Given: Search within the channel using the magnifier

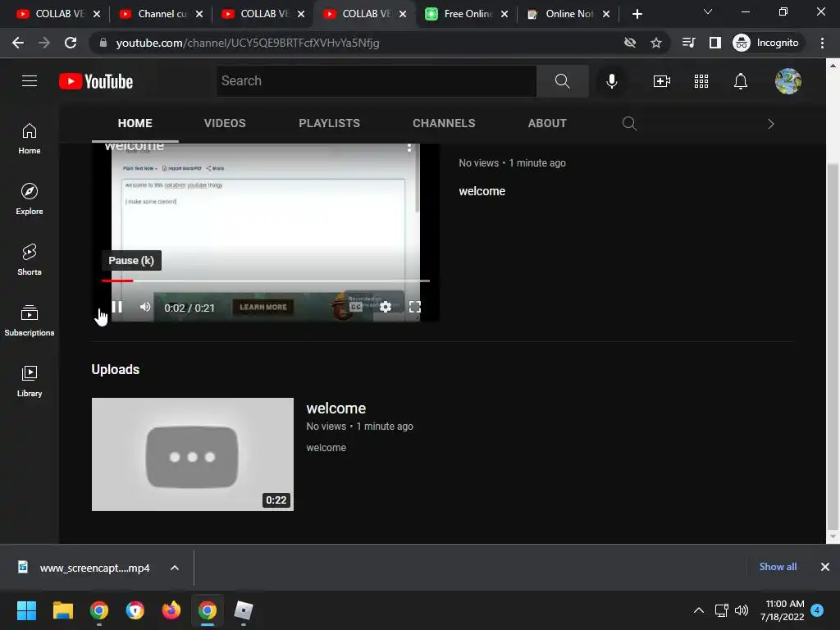Looking at the screenshot, I should pos(629,124).
